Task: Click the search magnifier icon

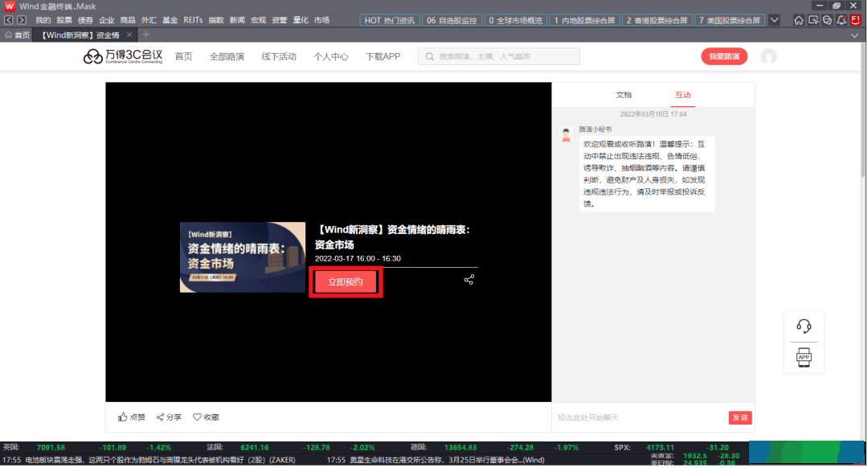Action: [429, 56]
